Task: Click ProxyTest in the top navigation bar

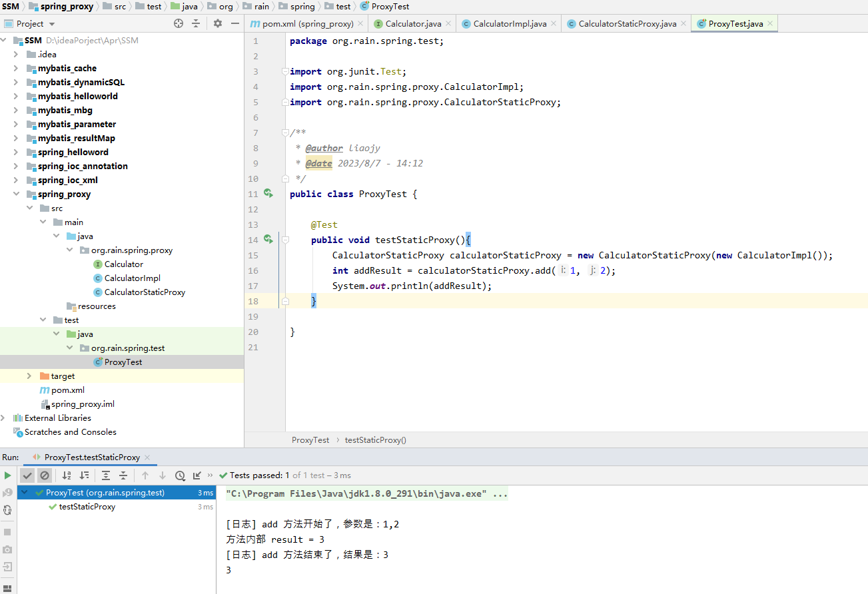Action: pos(384,6)
